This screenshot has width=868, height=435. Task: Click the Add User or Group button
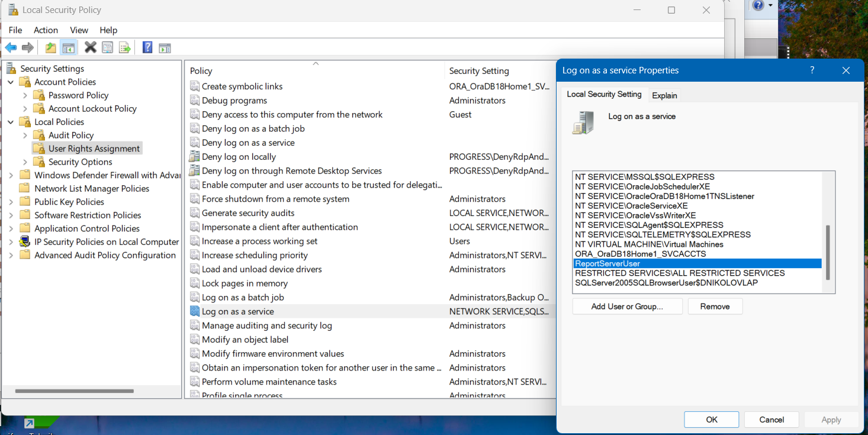coord(627,306)
